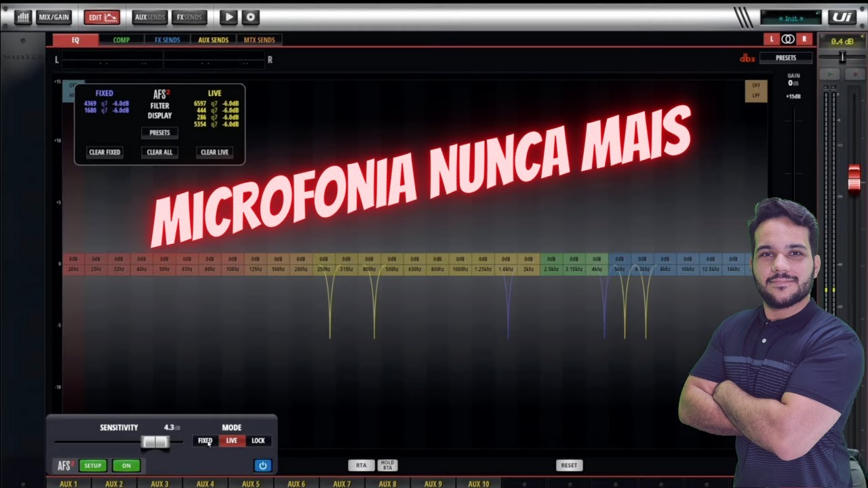Adjust the horizontal pan slider under 0.4 dB
868x488 pixels.
tap(842, 57)
